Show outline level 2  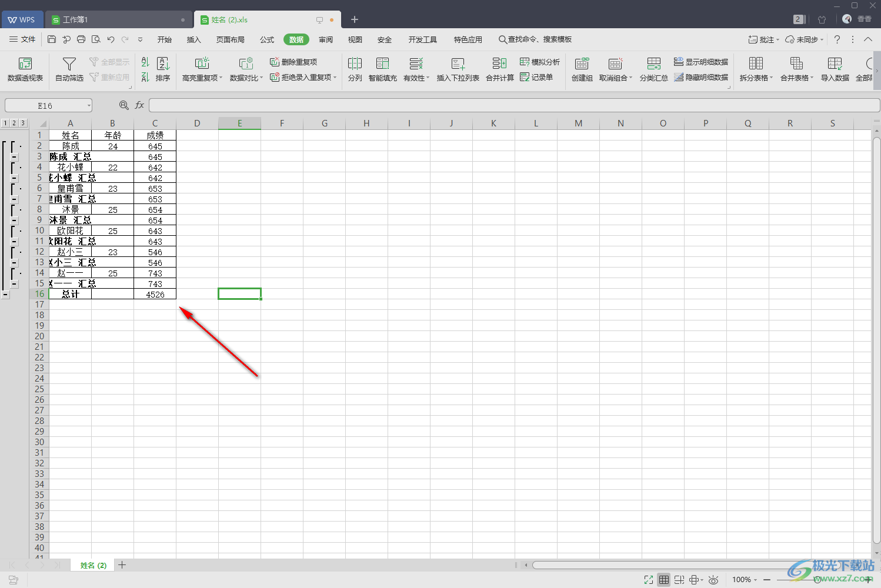(14, 123)
